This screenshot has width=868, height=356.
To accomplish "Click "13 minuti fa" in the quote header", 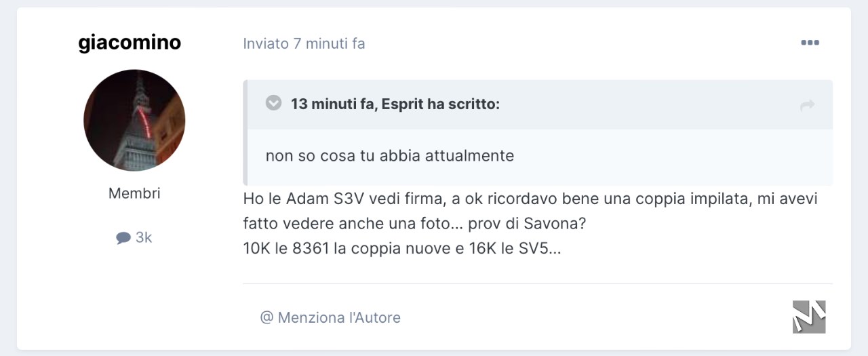I will click(334, 104).
